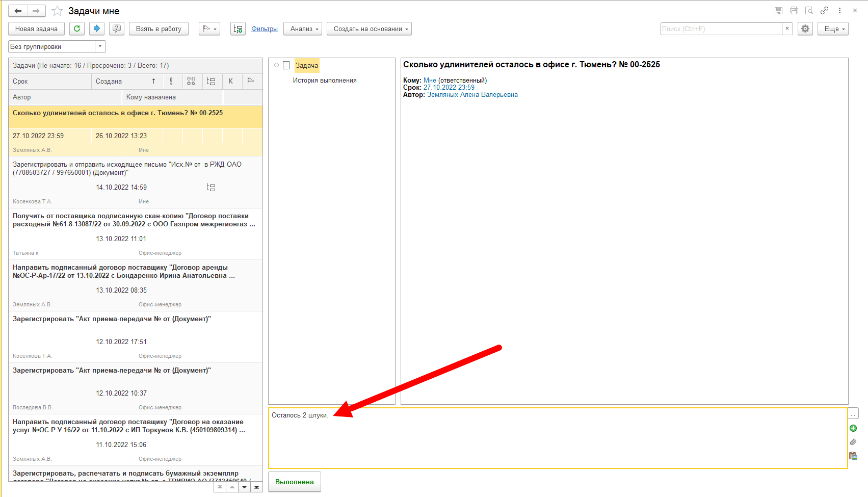Open the three-dots menu at top right

839,11
